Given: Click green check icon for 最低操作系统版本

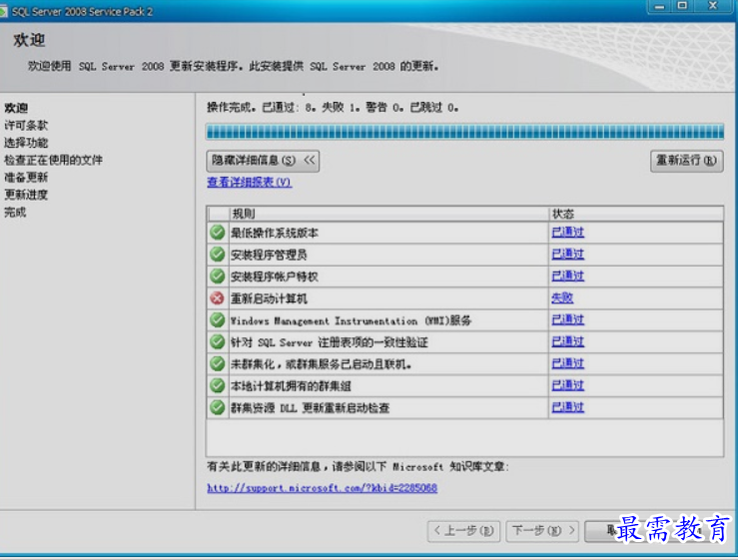Looking at the screenshot, I should [217, 233].
